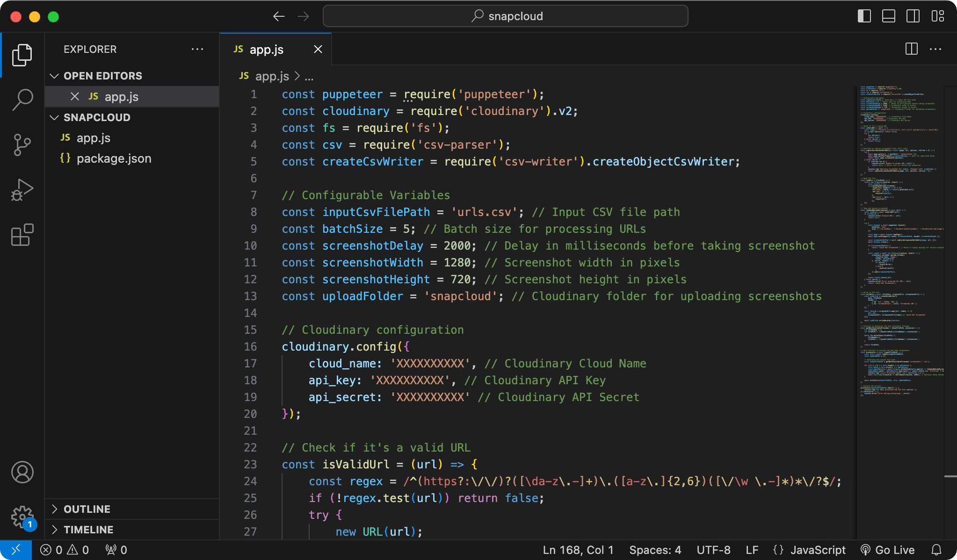The width and height of the screenshot is (957, 560).
Task: Open the Manage settings gear
Action: tap(22, 517)
